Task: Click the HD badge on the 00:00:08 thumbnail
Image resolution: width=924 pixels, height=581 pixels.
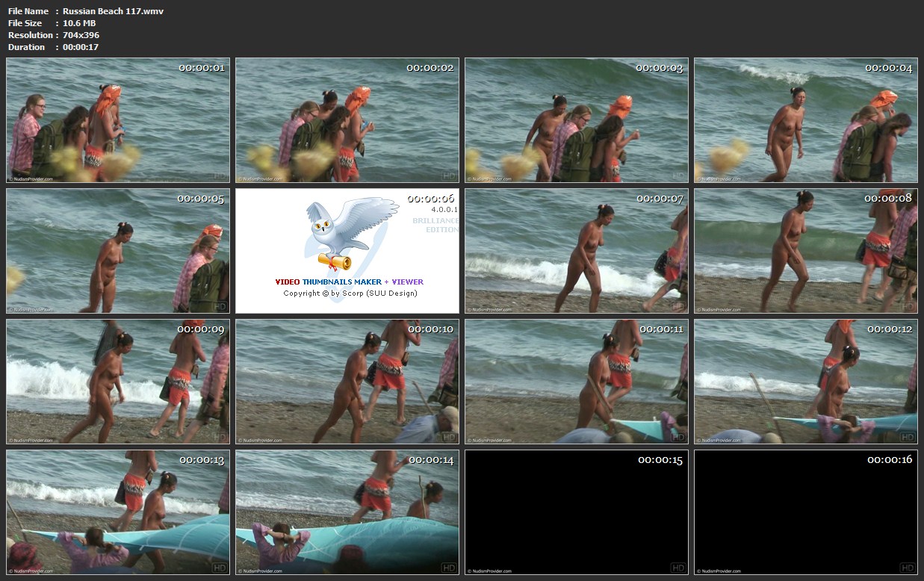Action: click(x=907, y=307)
